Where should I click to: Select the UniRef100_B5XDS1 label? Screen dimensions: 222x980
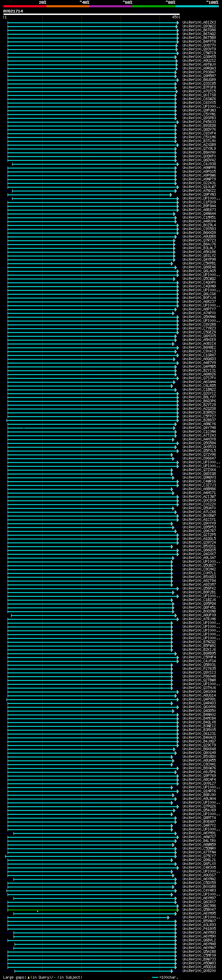pyautogui.click(x=199, y=546)
